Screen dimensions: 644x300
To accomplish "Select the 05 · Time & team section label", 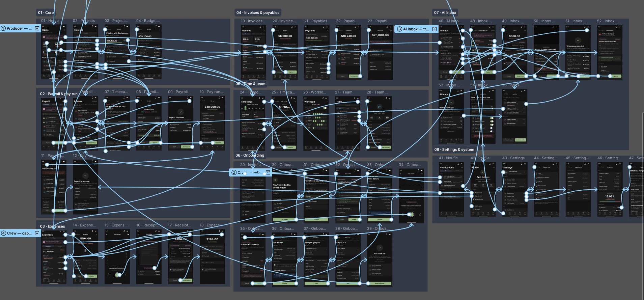I will 250,84.
